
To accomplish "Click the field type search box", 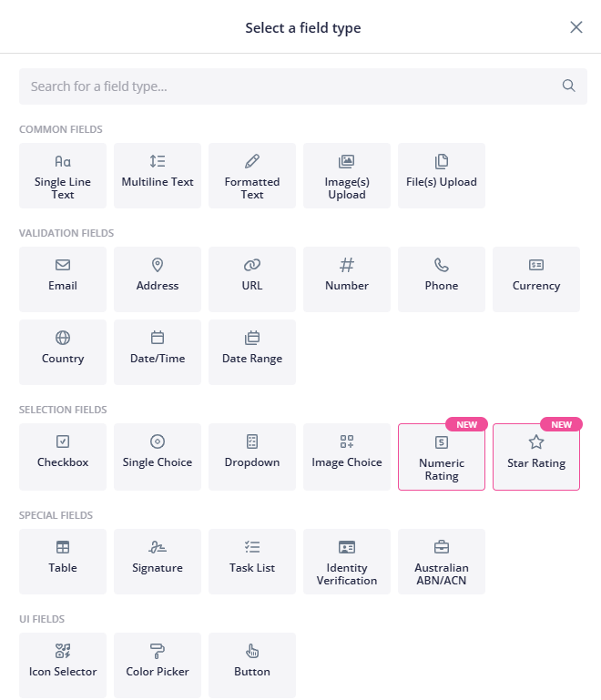I will (282, 86).
